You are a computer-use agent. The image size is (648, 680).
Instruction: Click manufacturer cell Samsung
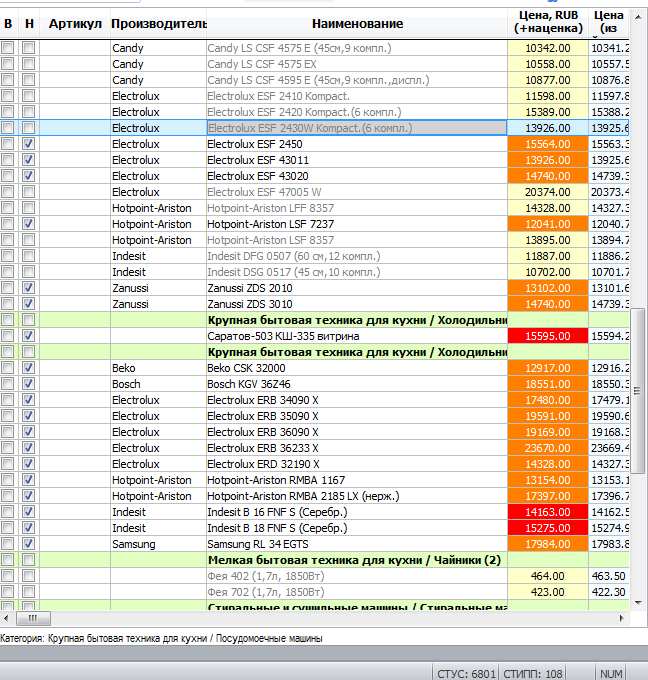point(158,544)
